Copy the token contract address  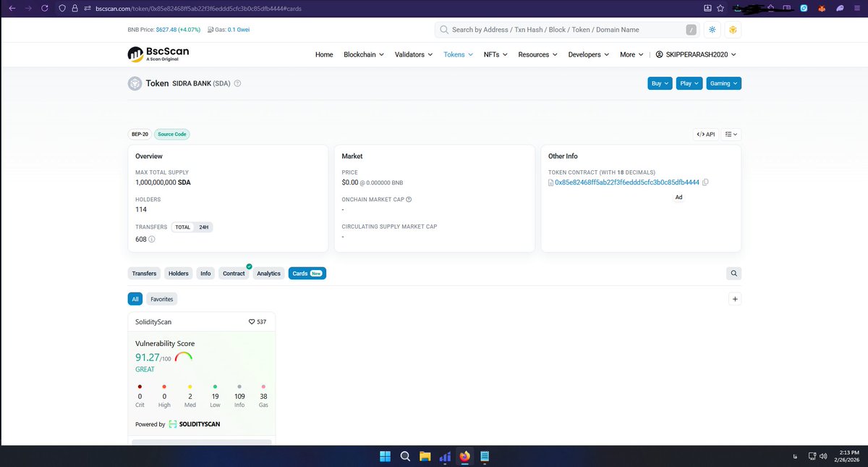tap(705, 182)
